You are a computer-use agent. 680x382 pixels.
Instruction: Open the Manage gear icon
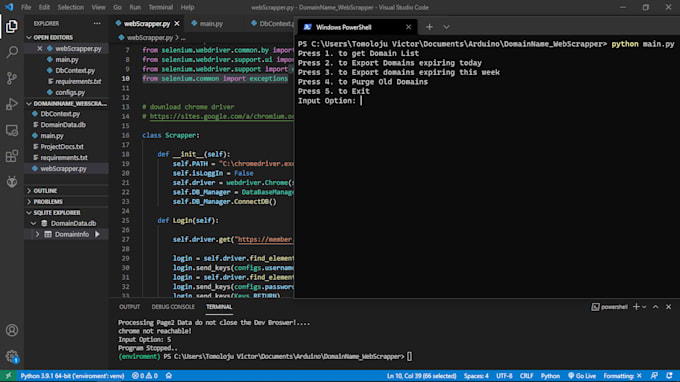tap(12, 356)
